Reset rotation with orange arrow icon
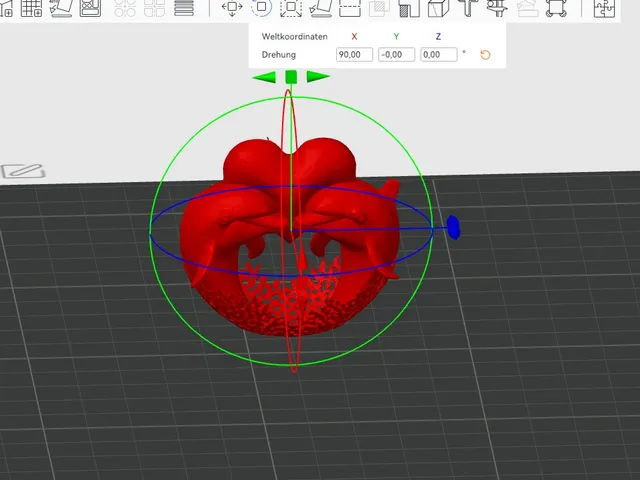Screen dimensions: 640x480 [x=485, y=55]
